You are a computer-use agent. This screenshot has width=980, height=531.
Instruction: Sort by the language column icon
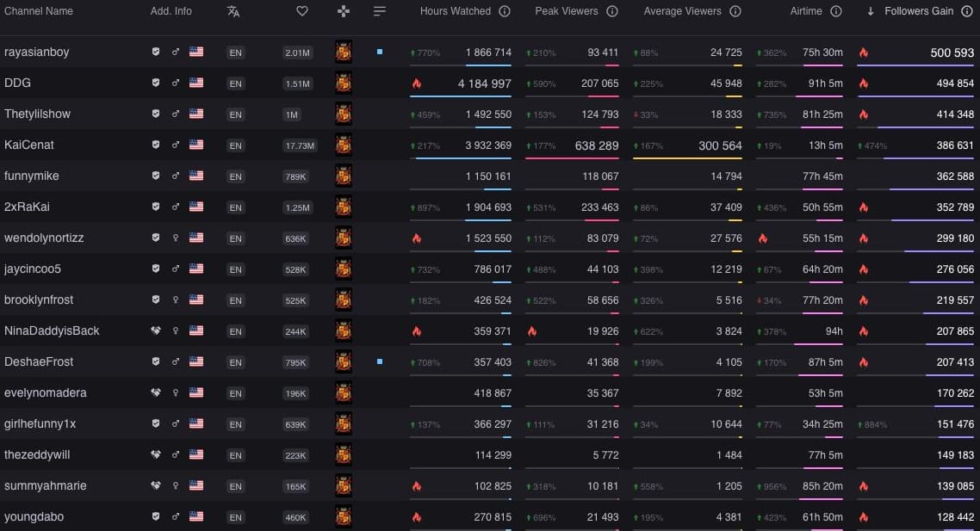pyautogui.click(x=233, y=11)
